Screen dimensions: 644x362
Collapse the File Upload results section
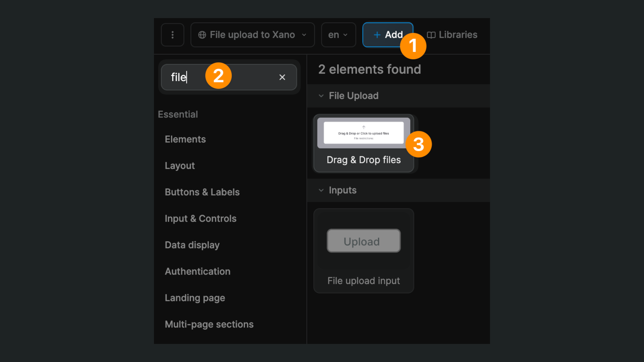tap(321, 96)
